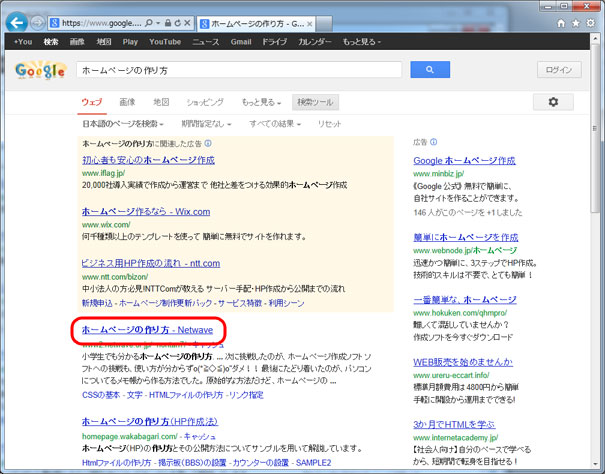This screenshot has height=474, width=605.
Task: Open the favorites star icon
Action: [x=576, y=23]
